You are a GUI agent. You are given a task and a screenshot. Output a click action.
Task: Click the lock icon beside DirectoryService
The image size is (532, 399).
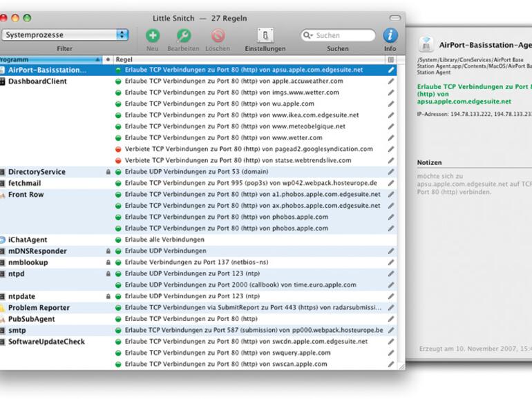[x=108, y=172]
